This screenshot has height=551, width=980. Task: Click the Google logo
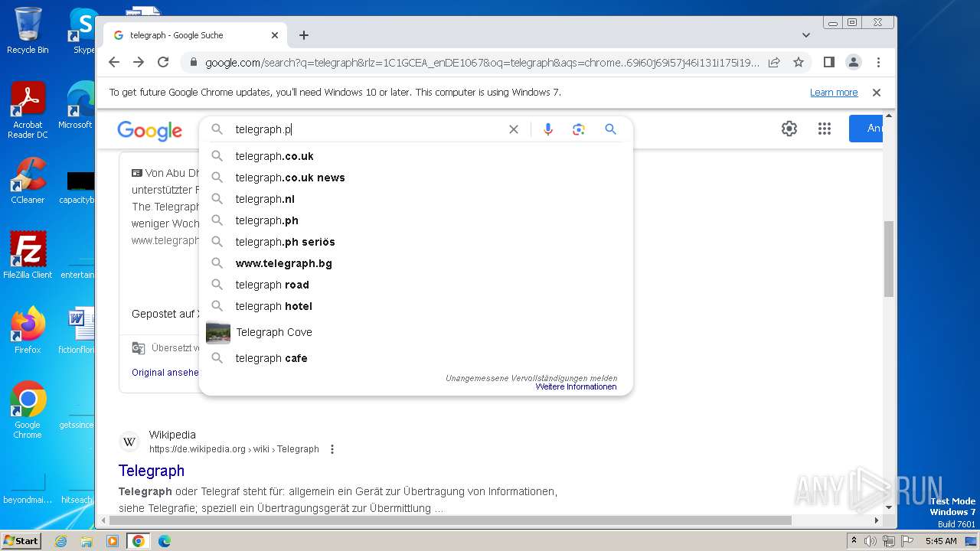coord(150,131)
